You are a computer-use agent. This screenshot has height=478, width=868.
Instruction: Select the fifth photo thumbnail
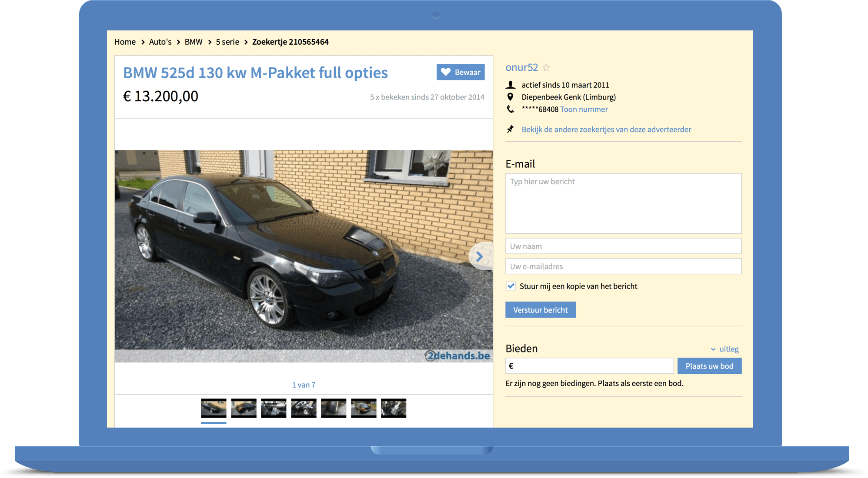[x=334, y=408]
